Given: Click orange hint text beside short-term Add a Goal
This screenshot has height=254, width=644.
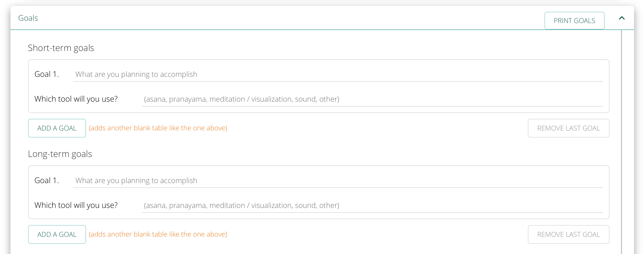Looking at the screenshot, I should (158, 128).
